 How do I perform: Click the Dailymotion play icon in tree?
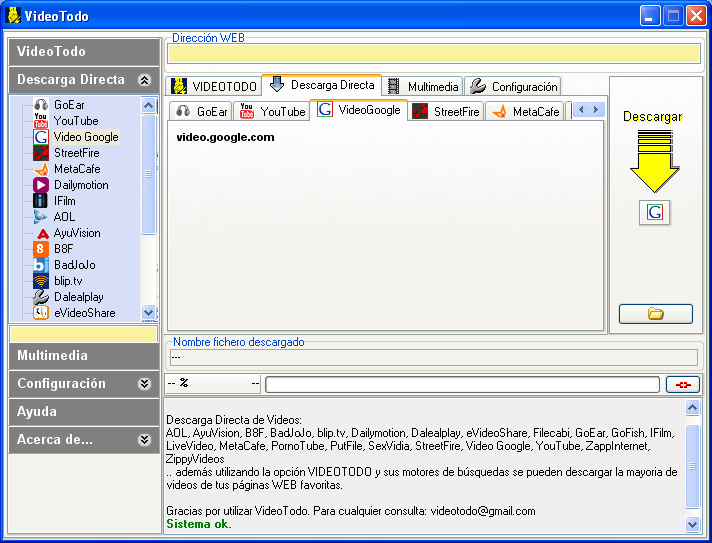click(x=41, y=185)
